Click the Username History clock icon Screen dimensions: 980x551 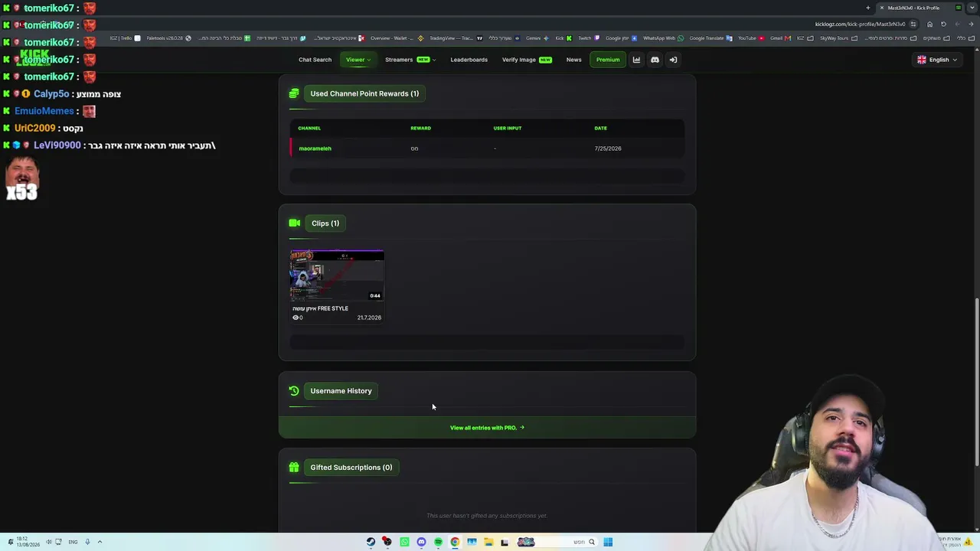(x=294, y=391)
